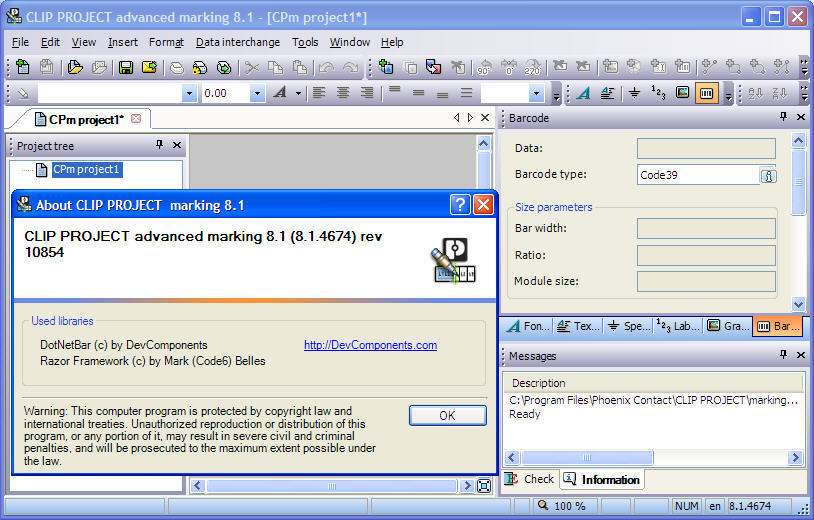Switch to the Gra... properties tab
Image resolution: width=814 pixels, height=520 pixels.
pyautogui.click(x=729, y=326)
